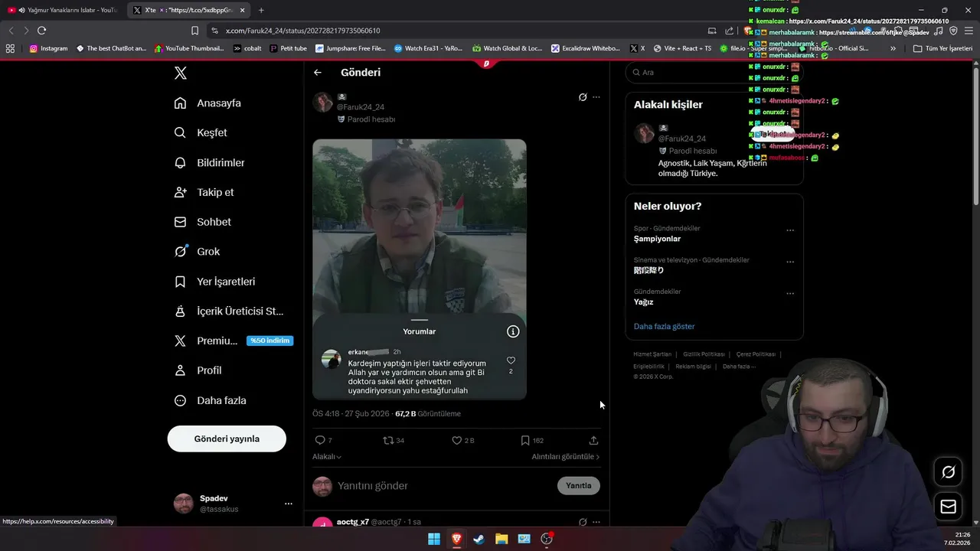Viewport: 980px width, 551px height.
Task: Bookmark the post with 162 saves
Action: [525, 440]
